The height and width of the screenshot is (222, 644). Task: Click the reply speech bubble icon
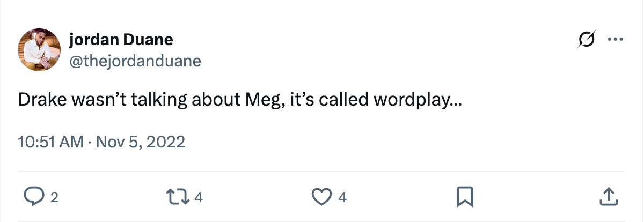[x=34, y=197]
